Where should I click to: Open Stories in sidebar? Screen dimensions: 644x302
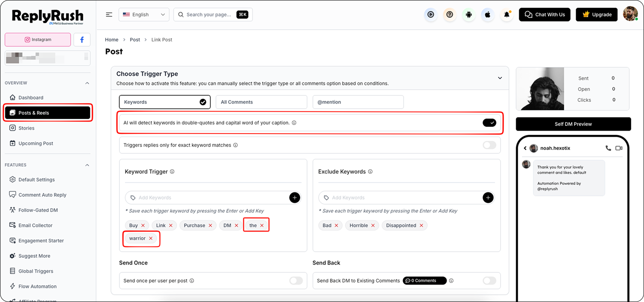(48, 128)
